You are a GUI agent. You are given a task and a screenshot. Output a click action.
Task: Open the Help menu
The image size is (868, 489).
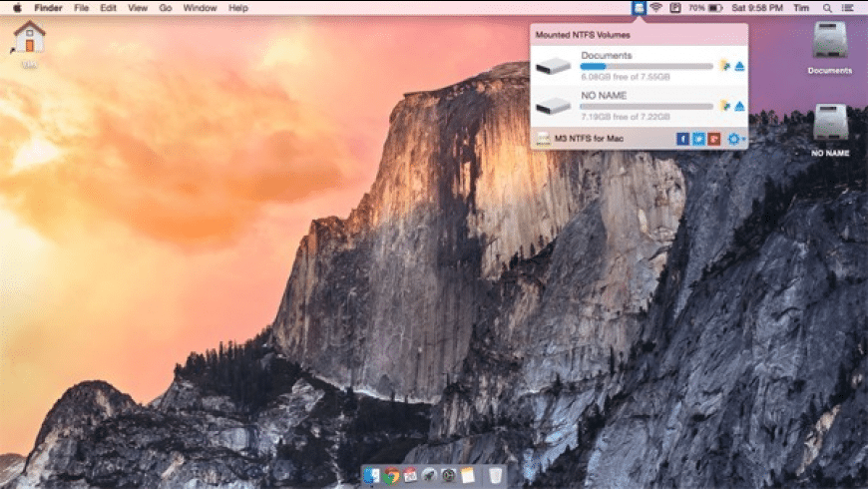[x=238, y=8]
